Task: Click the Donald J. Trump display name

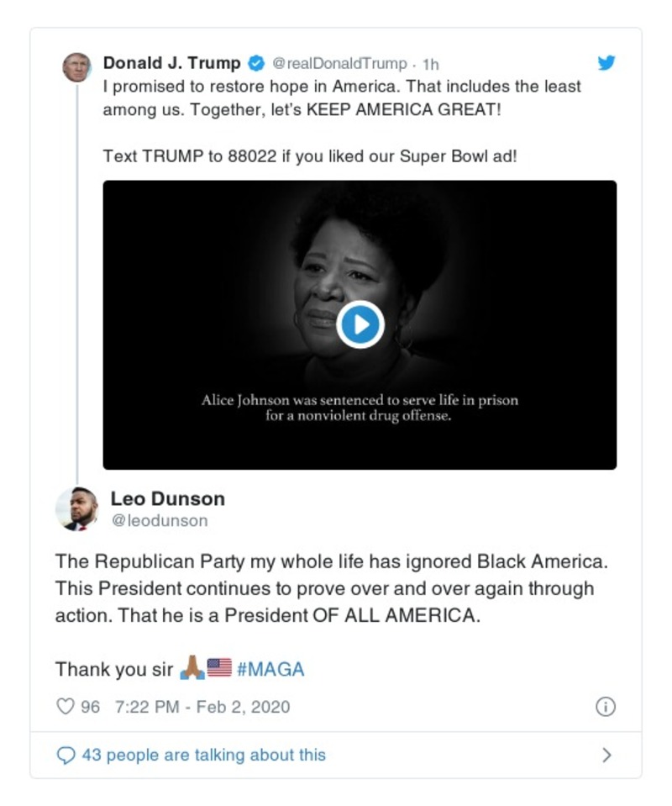Action: tap(171, 64)
